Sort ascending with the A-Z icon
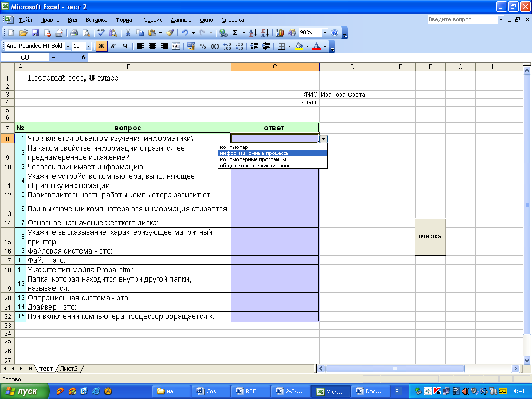Image resolution: width=532 pixels, height=399 pixels. (253, 33)
